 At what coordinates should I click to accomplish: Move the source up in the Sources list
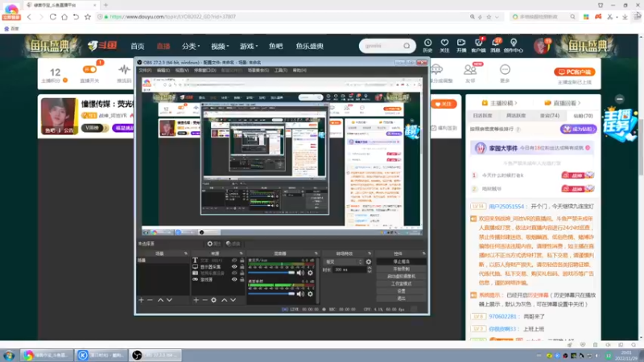click(225, 300)
